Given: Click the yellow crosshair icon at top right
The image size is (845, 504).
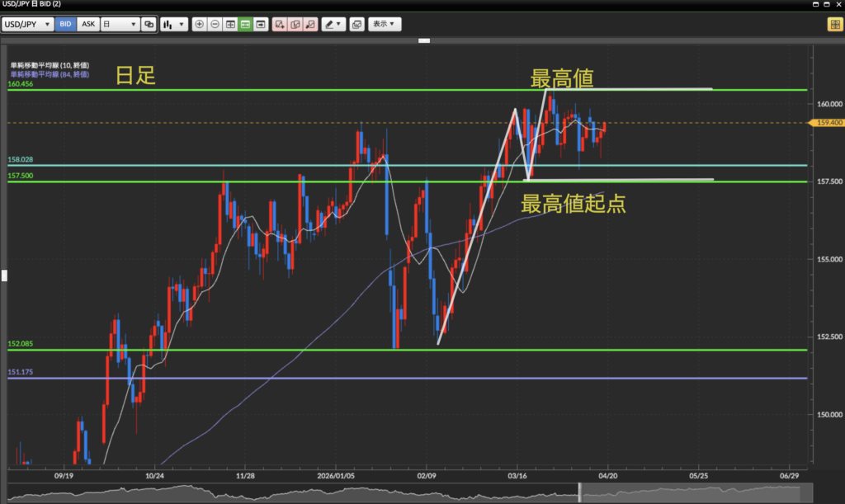Looking at the screenshot, I should (833, 25).
